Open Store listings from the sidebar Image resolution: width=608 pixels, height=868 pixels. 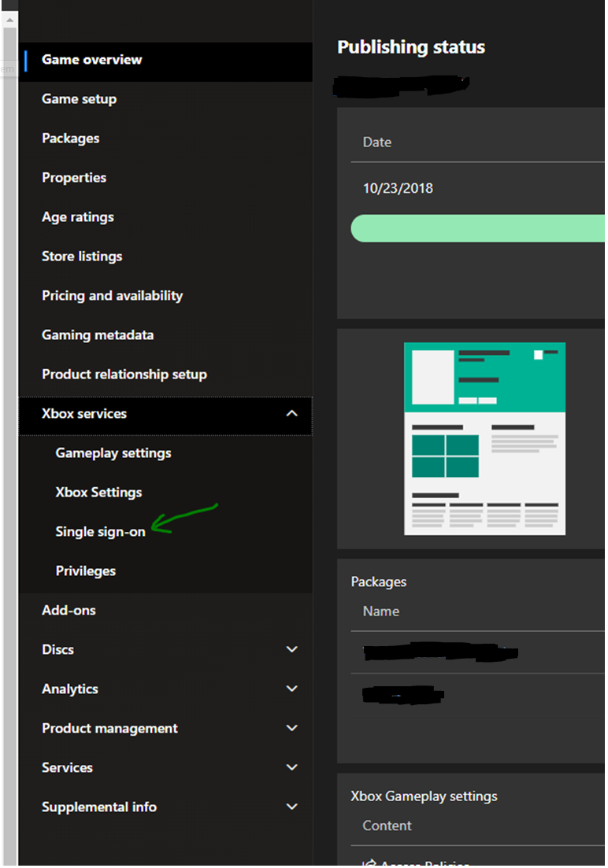[82, 257]
